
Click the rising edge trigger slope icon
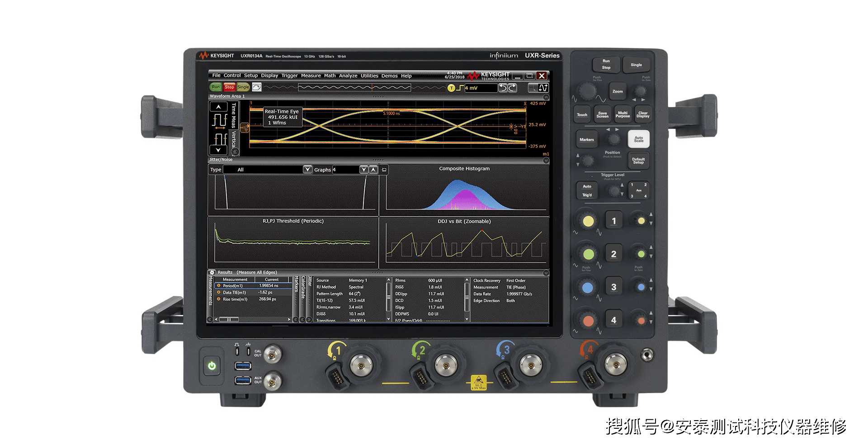coord(460,88)
